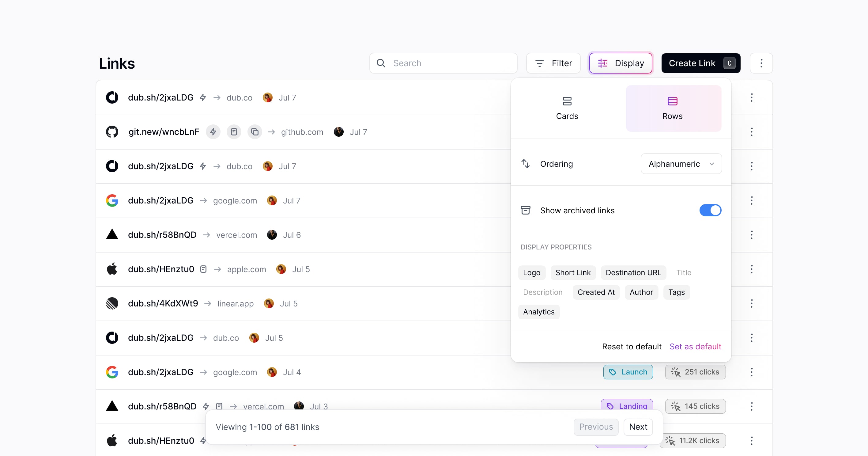Image resolution: width=868 pixels, height=456 pixels.
Task: Select the Cards view layout
Action: pos(567,108)
